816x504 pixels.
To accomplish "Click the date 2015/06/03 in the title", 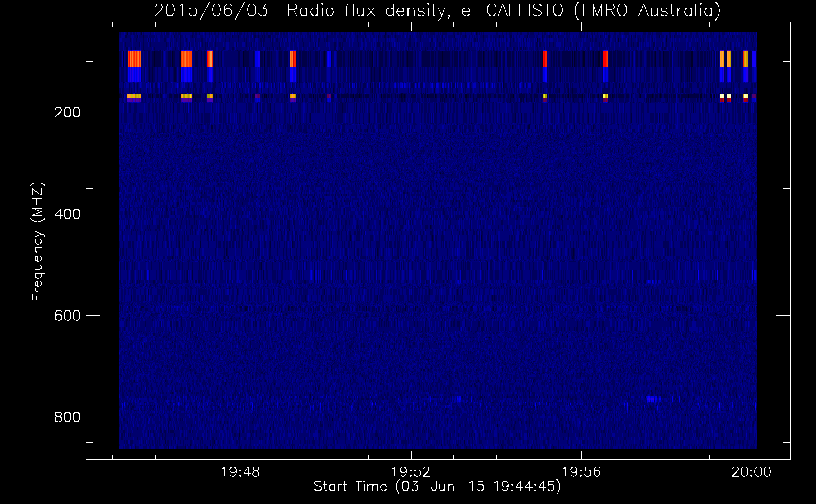I will click(211, 10).
